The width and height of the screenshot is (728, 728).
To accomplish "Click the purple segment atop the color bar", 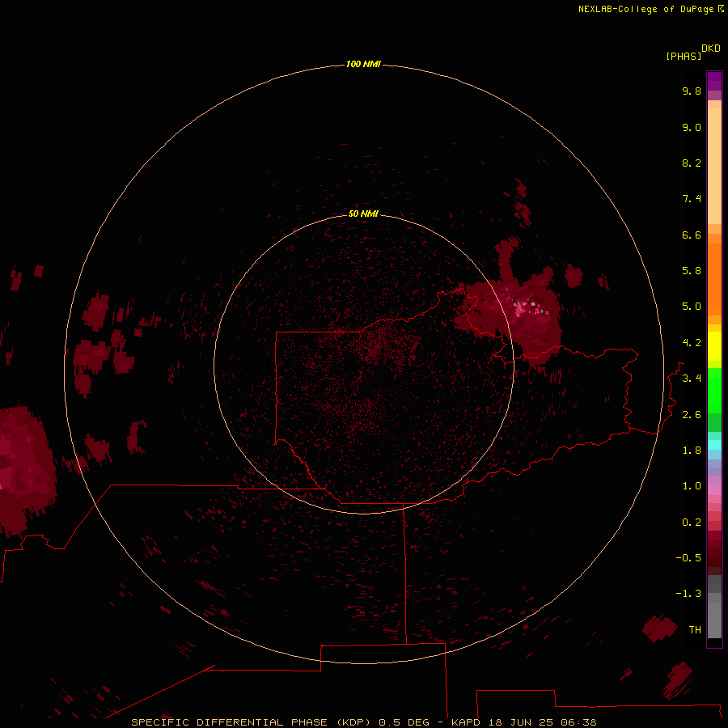I will point(714,81).
